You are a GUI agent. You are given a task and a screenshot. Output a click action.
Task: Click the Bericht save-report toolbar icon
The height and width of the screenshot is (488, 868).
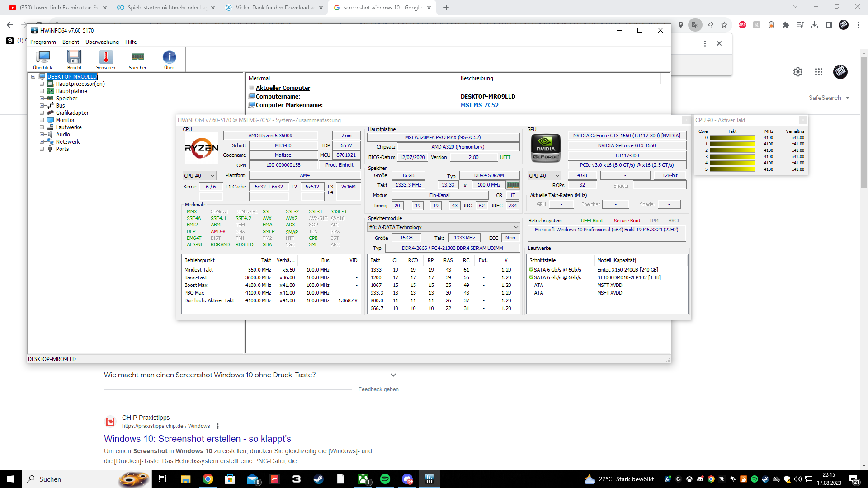74,60
